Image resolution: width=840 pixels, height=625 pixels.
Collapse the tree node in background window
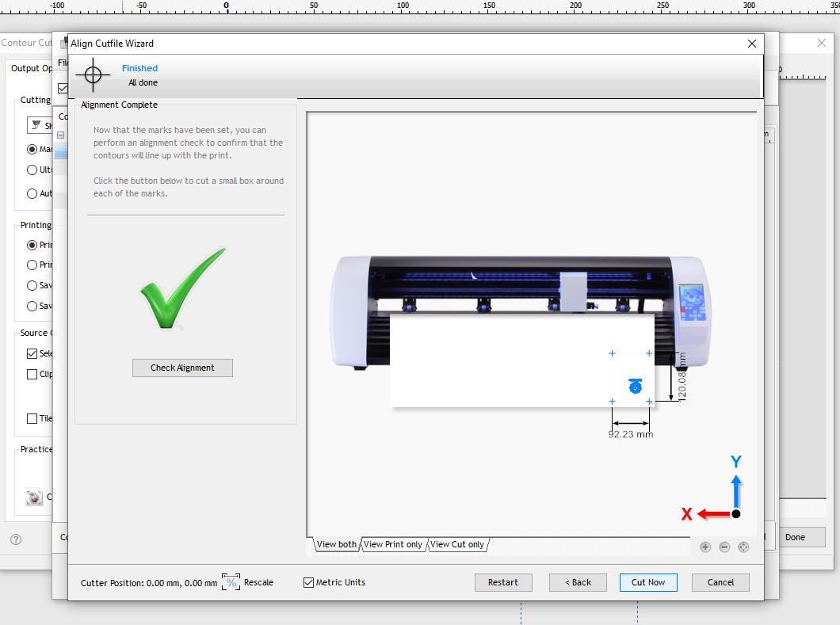(x=60, y=135)
